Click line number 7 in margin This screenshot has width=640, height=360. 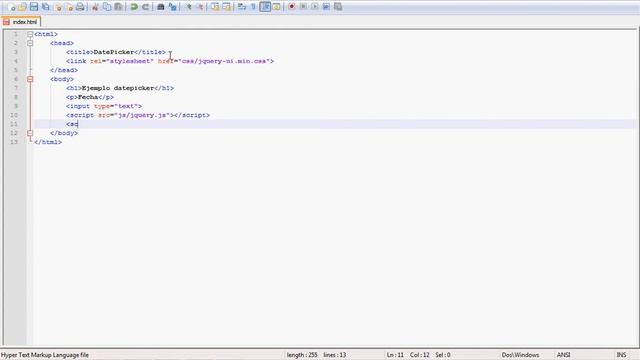pos(16,88)
